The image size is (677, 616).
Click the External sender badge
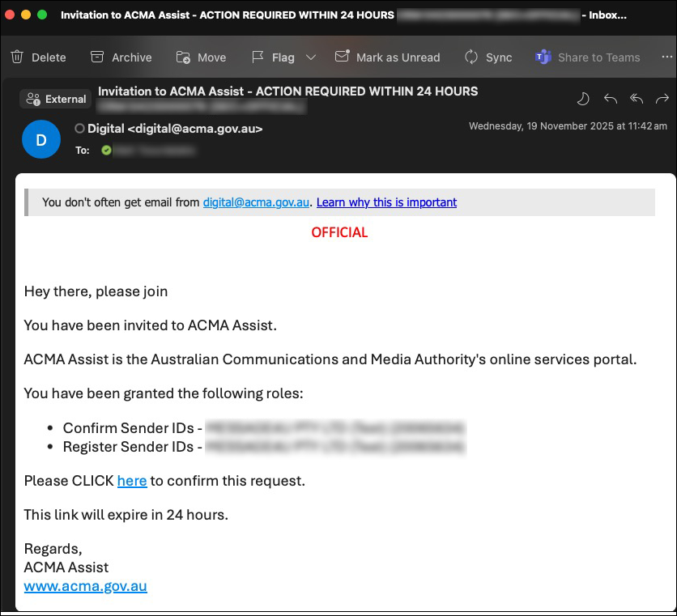pos(55,98)
